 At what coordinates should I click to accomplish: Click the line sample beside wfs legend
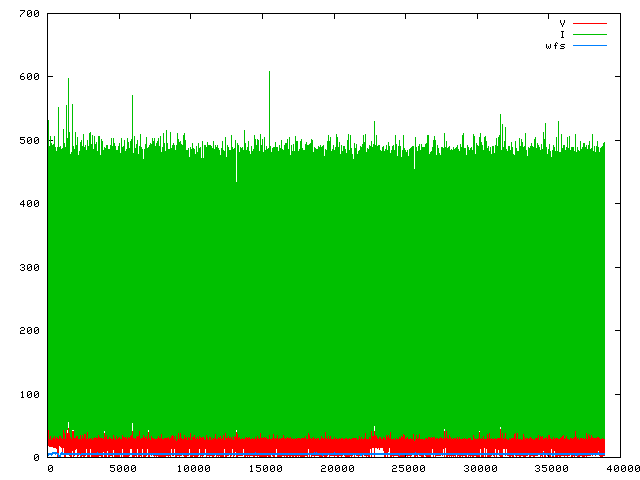click(589, 46)
